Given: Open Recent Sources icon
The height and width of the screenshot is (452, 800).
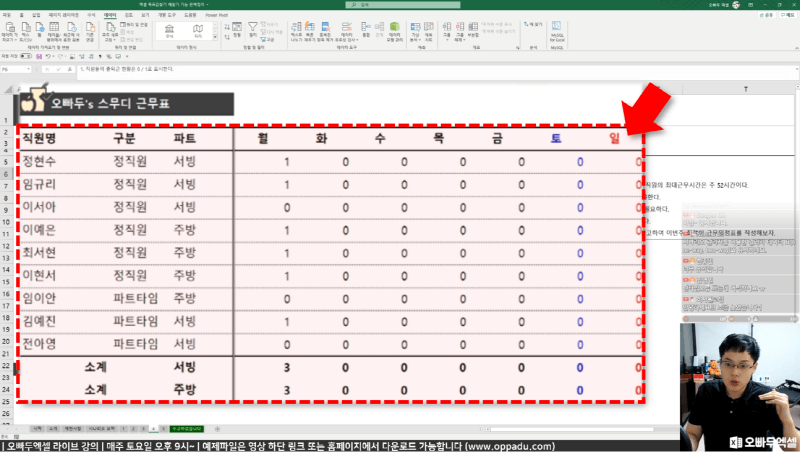Looking at the screenshot, I should click(x=71, y=32).
